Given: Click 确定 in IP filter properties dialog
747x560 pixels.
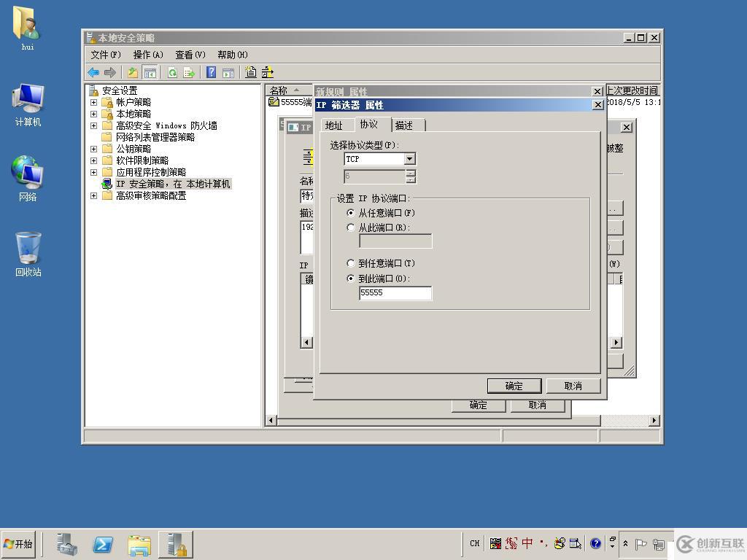Looking at the screenshot, I should [x=514, y=386].
